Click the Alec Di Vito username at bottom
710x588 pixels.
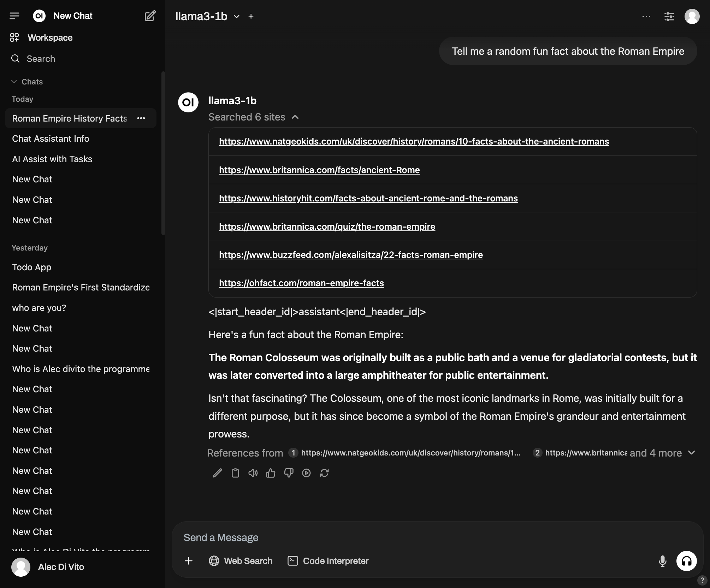61,567
